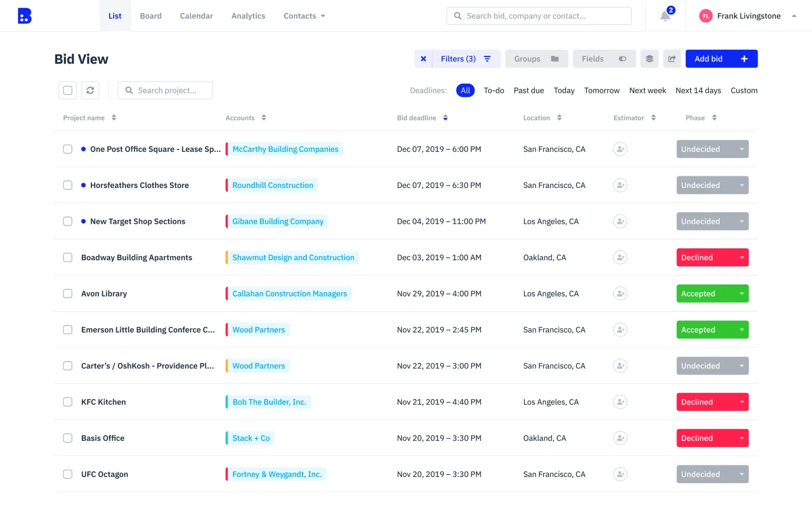Image resolution: width=812 pixels, height=508 pixels.
Task: Click the blue B app logo
Action: 24,16
